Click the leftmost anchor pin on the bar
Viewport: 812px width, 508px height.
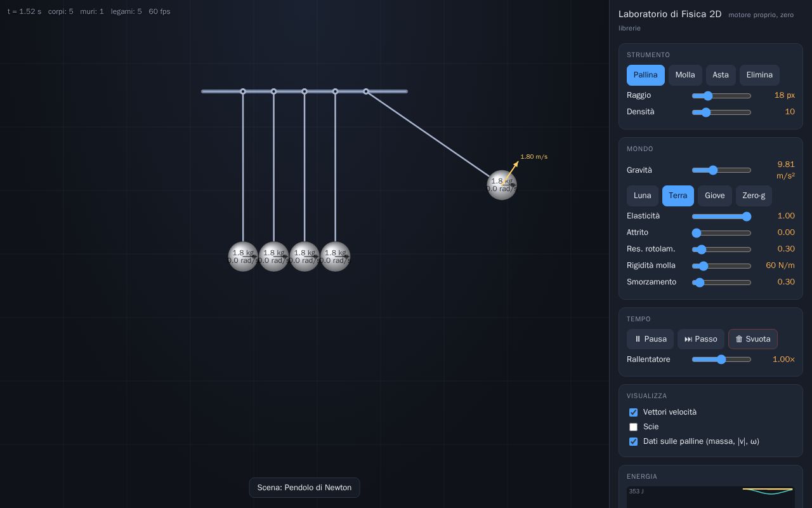coord(243,91)
